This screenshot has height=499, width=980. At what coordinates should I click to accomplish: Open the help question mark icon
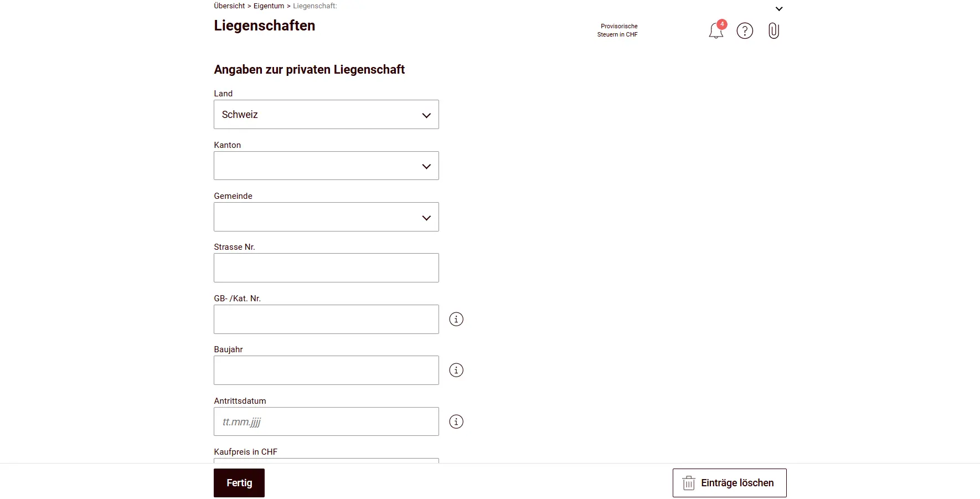coord(745,30)
